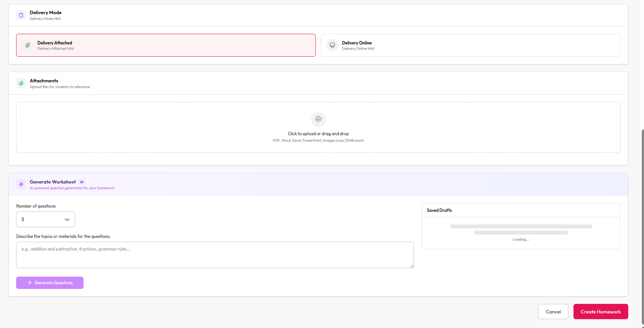This screenshot has height=328, width=644.
Task: Click the 'Delivery Attached Hint' text
Action: pos(56,49)
